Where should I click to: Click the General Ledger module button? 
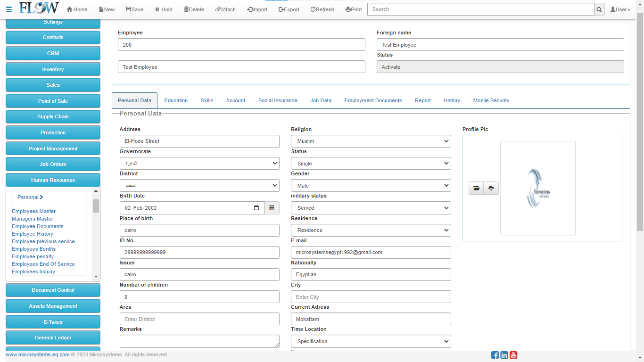tap(53, 337)
